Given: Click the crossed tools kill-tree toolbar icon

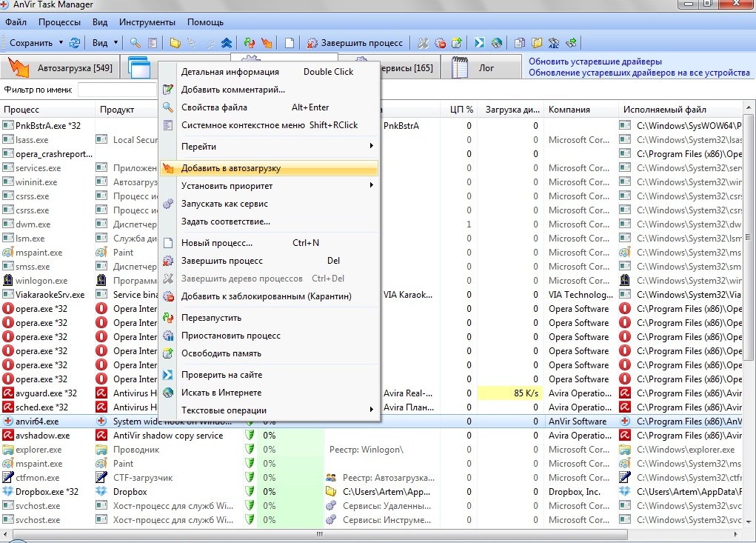Looking at the screenshot, I should click(x=423, y=43).
